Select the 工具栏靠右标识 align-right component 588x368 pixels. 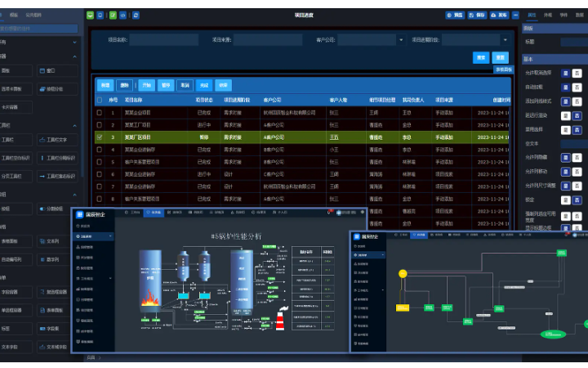[x=57, y=176]
